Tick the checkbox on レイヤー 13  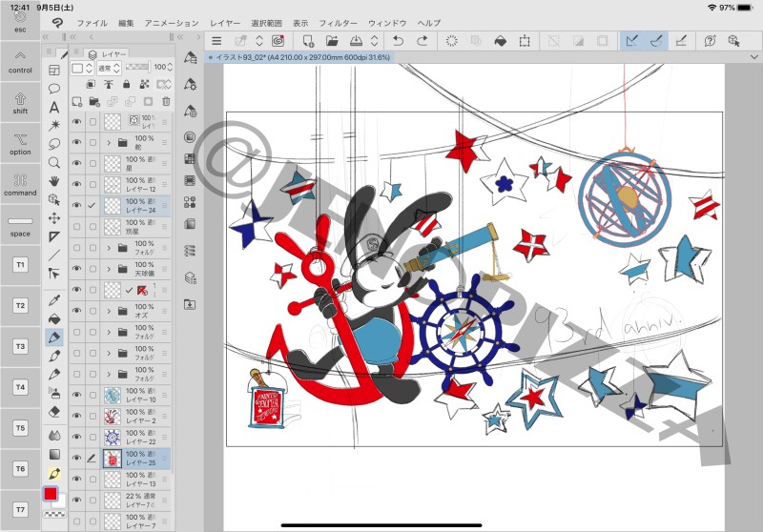pyautogui.click(x=93, y=479)
